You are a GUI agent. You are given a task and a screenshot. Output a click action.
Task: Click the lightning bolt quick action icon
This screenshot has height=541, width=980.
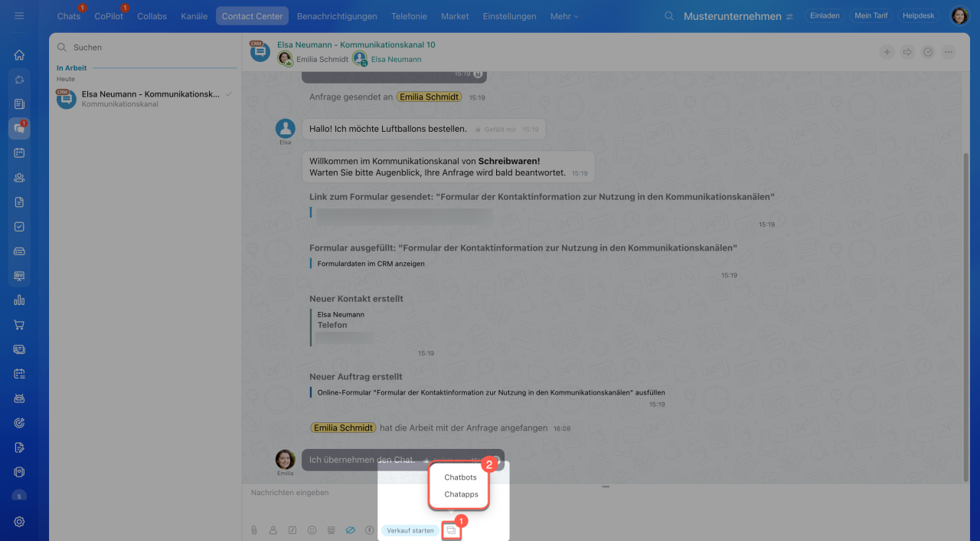pos(370,530)
